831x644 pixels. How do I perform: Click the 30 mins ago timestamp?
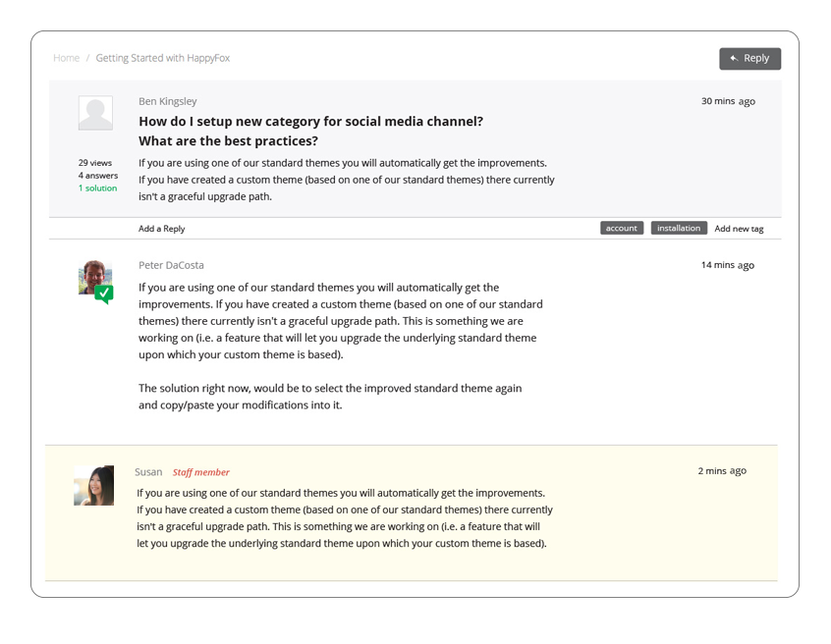[728, 101]
